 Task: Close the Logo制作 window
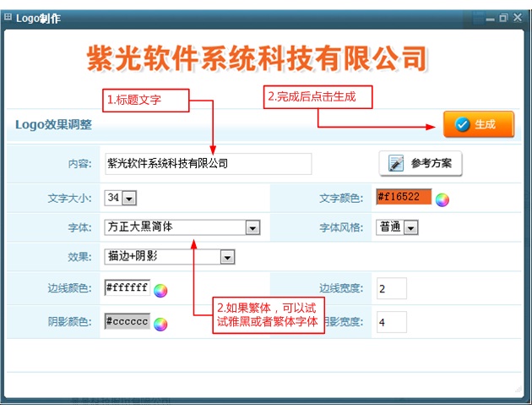click(517, 18)
